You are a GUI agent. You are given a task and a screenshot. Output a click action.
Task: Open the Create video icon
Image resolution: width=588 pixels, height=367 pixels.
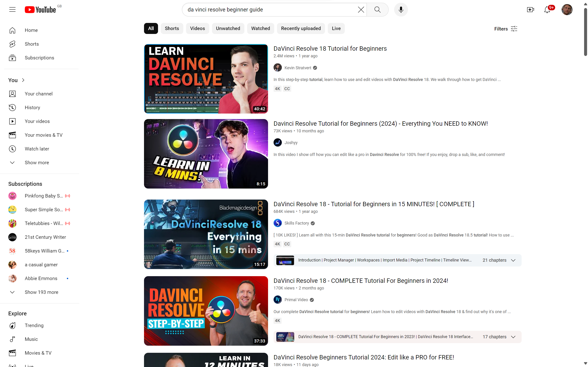(530, 10)
